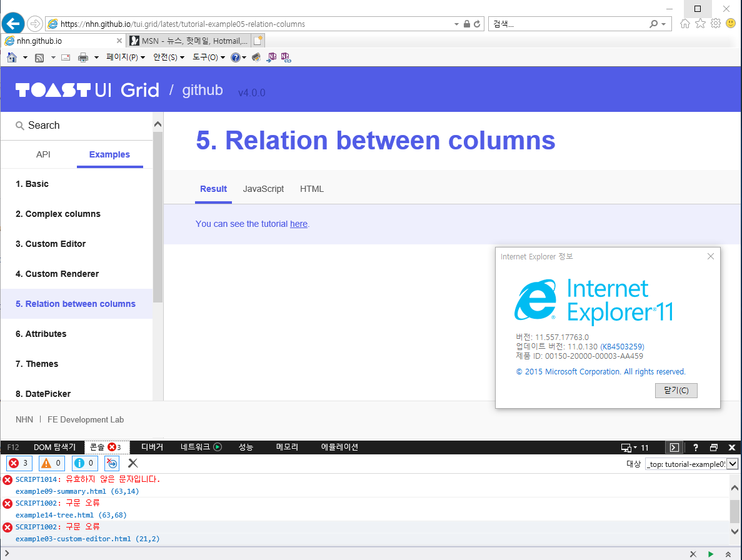Open the Print dropdown arrow
Image resolution: width=742 pixels, height=560 pixels.
[96, 57]
